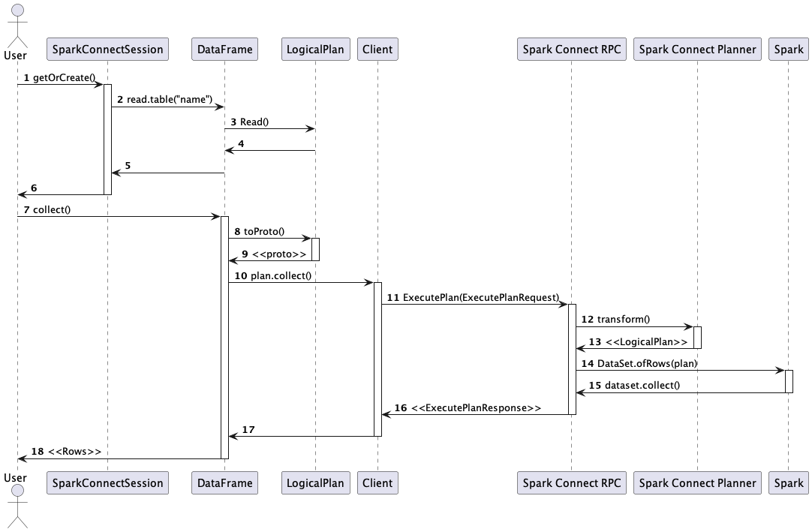812x532 pixels.
Task: Select the top LogicalPlan participant box
Action: (x=315, y=50)
